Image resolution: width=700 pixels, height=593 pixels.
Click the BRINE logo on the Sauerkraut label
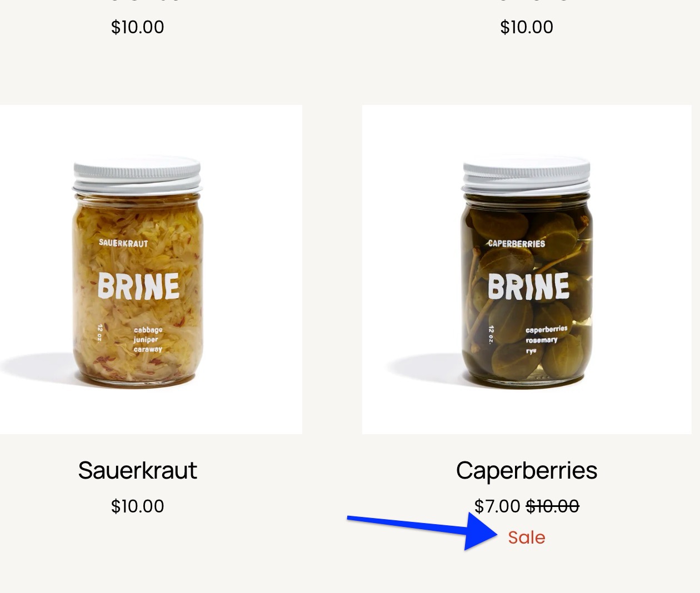(x=137, y=287)
